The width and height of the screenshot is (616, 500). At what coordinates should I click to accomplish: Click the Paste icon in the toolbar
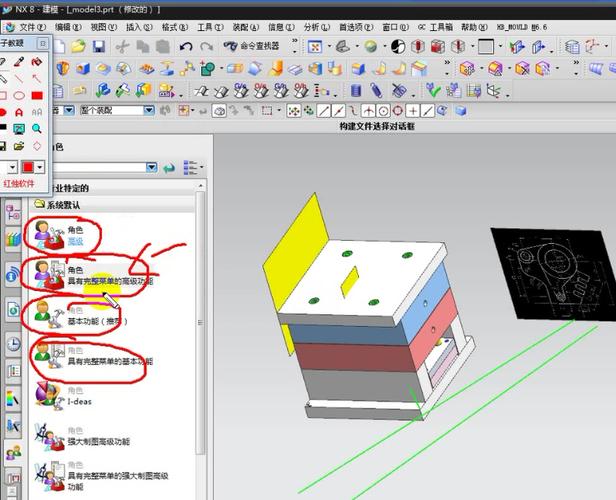coord(163,47)
